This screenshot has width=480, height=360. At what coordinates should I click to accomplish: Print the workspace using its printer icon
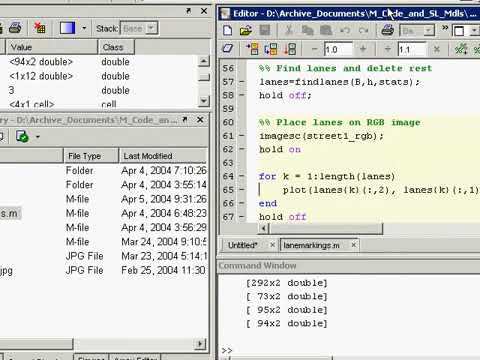(15, 28)
